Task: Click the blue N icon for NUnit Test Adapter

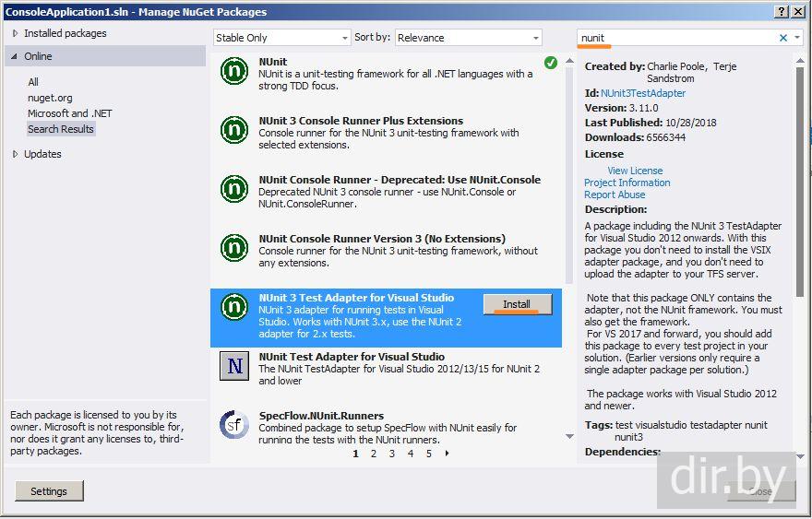Action: (x=234, y=366)
